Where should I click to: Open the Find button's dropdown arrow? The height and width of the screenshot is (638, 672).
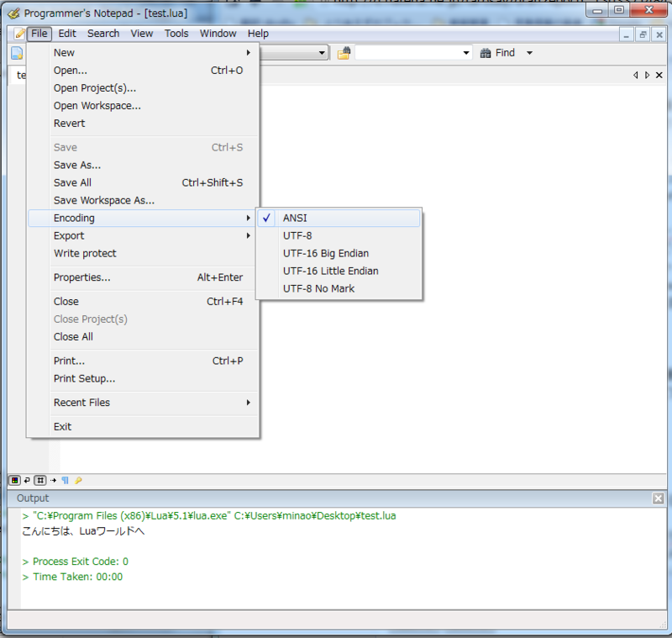click(x=530, y=53)
